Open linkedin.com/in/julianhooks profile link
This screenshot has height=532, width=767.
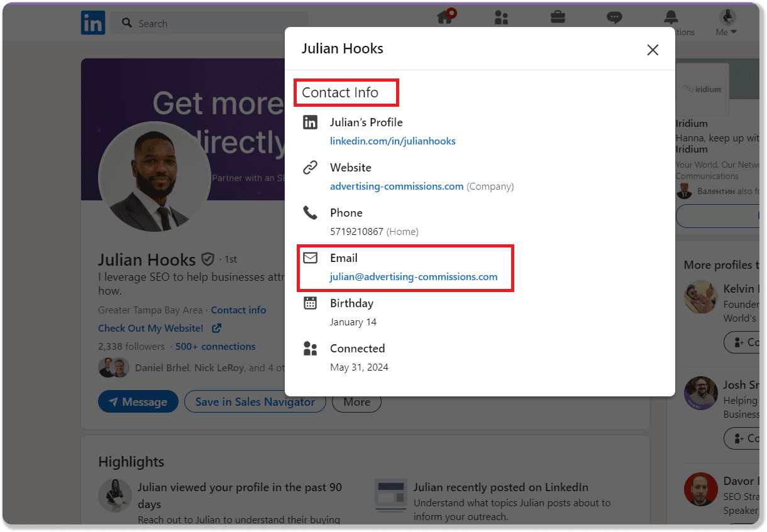coord(392,141)
